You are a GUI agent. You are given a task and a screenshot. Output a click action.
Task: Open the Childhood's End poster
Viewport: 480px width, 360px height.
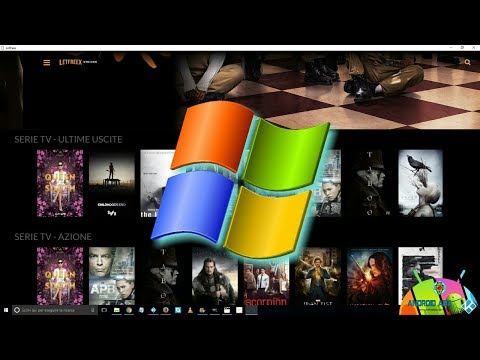112,183
